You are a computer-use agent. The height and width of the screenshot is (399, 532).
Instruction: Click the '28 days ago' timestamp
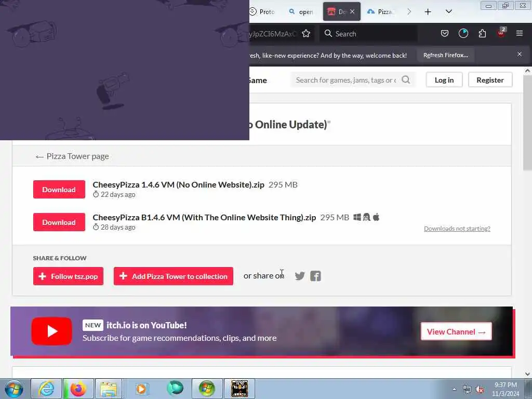coord(118,228)
